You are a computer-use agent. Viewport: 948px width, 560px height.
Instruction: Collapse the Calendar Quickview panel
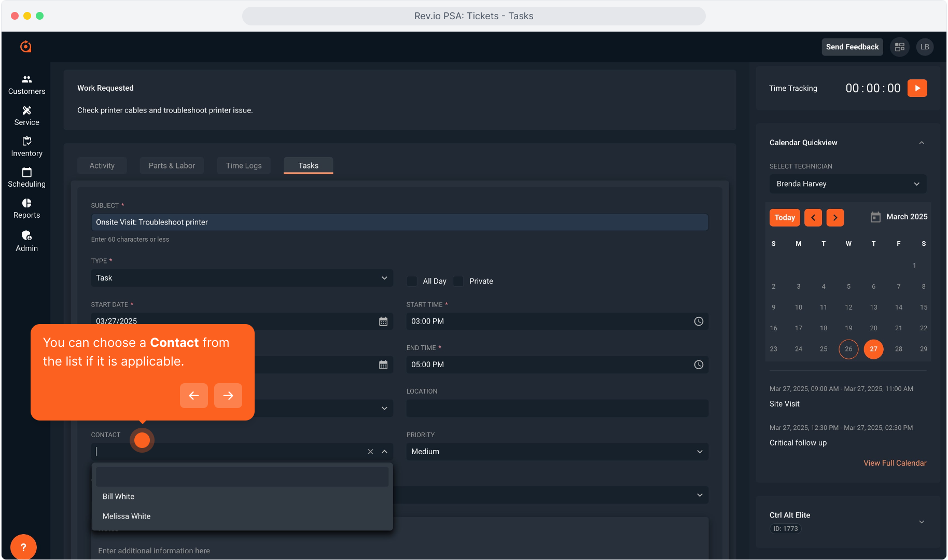pos(922,143)
